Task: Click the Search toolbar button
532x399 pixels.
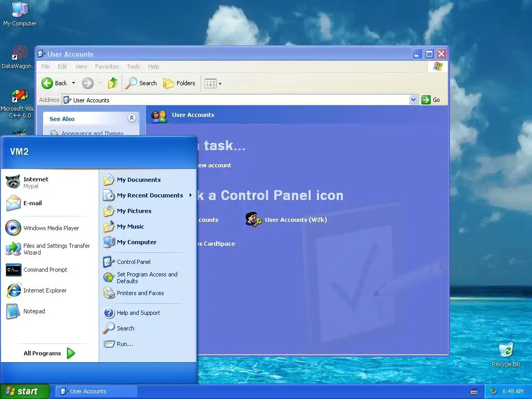Action: pos(141,83)
